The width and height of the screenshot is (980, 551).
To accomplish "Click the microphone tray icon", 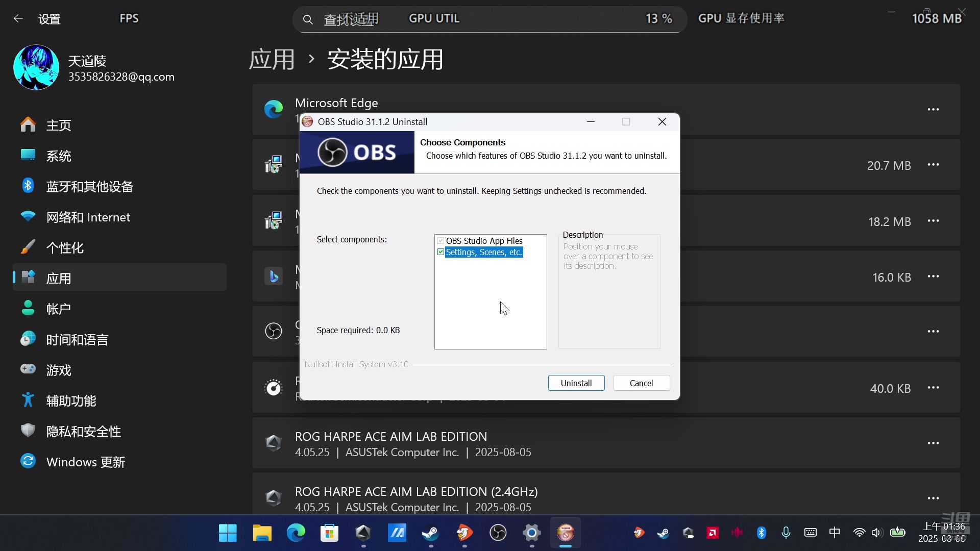I will point(786,533).
